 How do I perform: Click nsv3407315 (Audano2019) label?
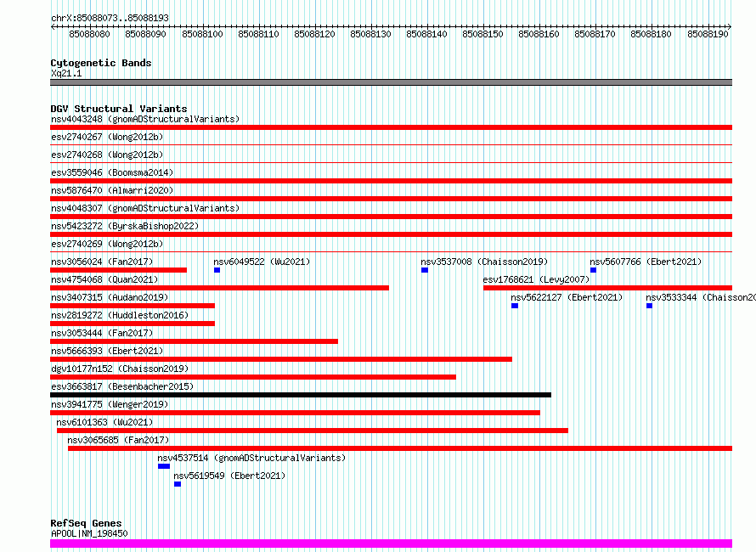click(110, 297)
